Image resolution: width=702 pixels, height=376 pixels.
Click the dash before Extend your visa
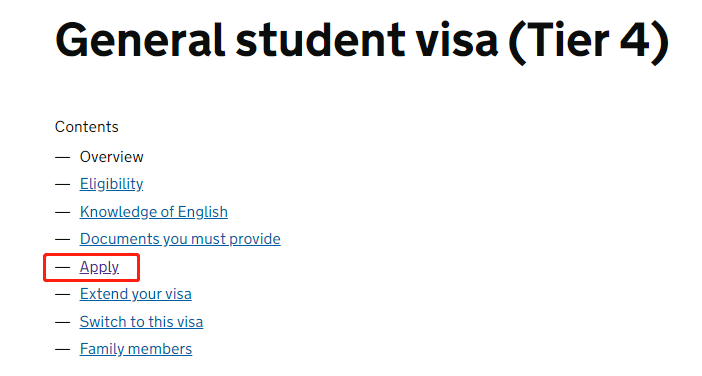pyautogui.click(x=63, y=295)
